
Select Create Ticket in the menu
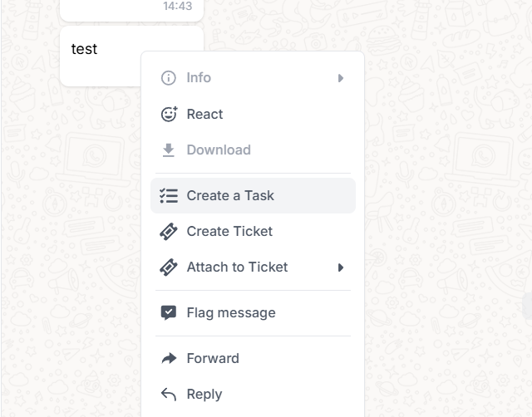(253, 232)
